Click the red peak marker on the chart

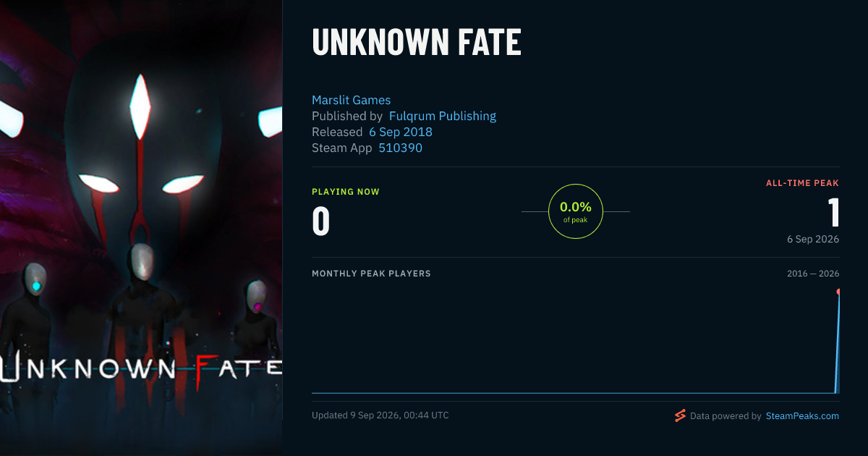tap(838, 292)
